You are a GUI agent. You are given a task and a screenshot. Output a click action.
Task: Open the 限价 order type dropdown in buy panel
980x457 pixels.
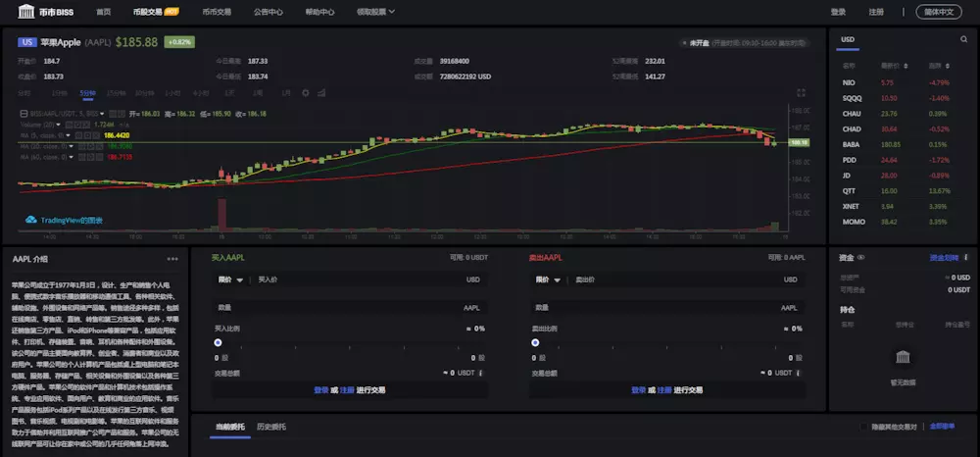pyautogui.click(x=230, y=279)
